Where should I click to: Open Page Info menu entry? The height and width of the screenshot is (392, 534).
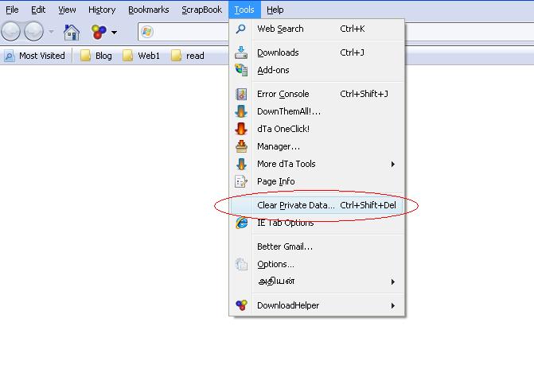317,182
